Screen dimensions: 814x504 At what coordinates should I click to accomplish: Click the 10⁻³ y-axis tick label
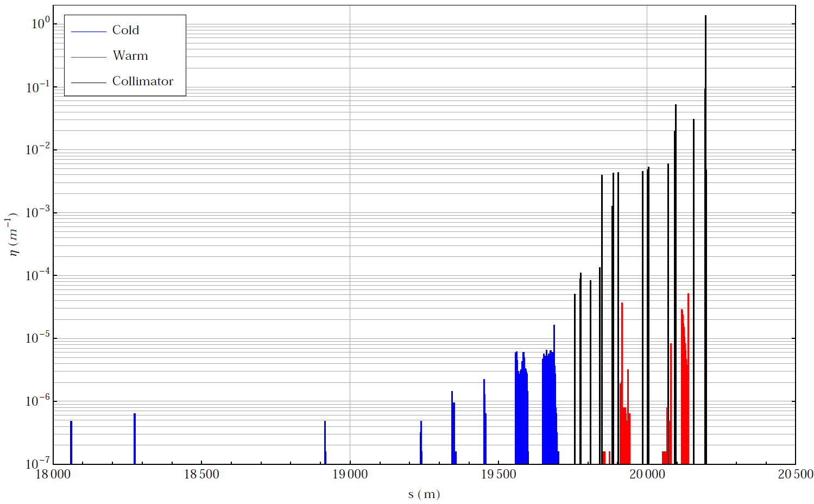point(37,212)
